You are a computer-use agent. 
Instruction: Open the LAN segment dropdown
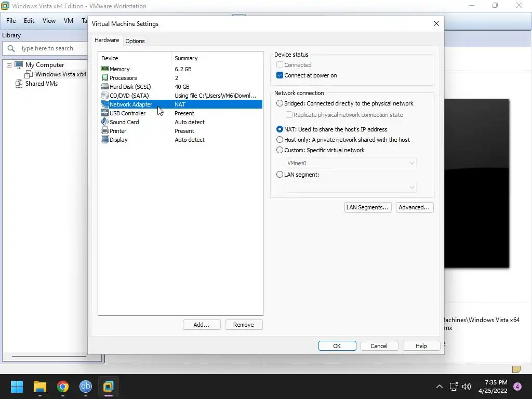(351, 187)
